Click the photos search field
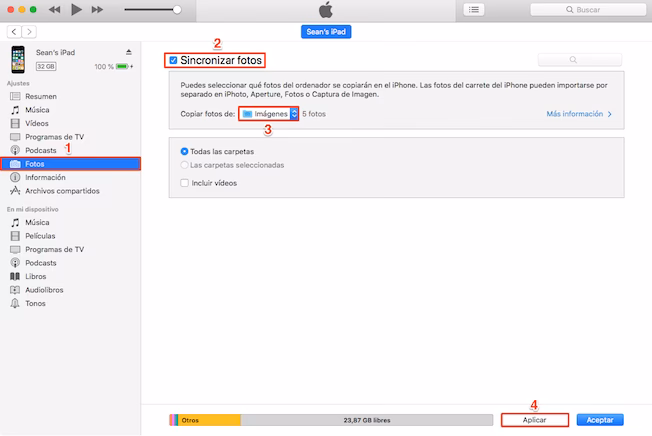 tap(580, 59)
